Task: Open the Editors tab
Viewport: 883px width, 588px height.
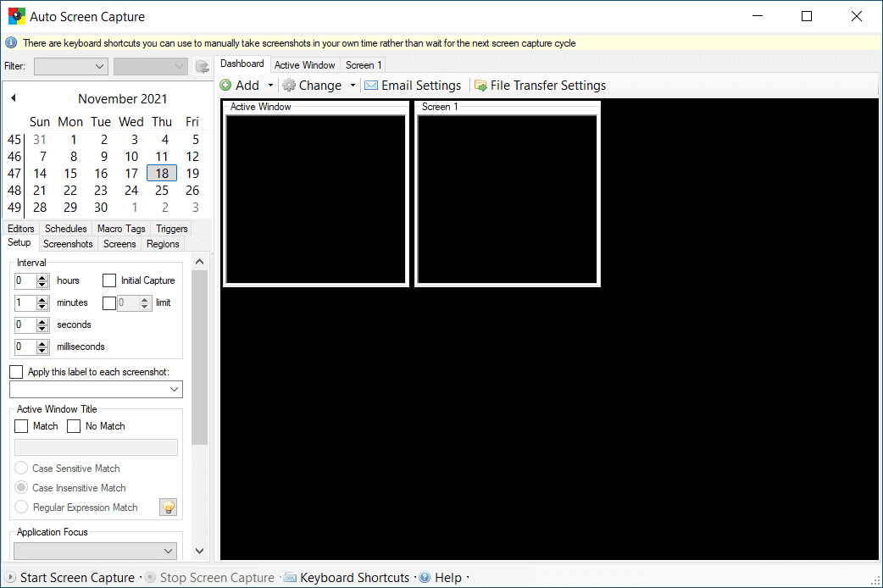Action: [21, 229]
